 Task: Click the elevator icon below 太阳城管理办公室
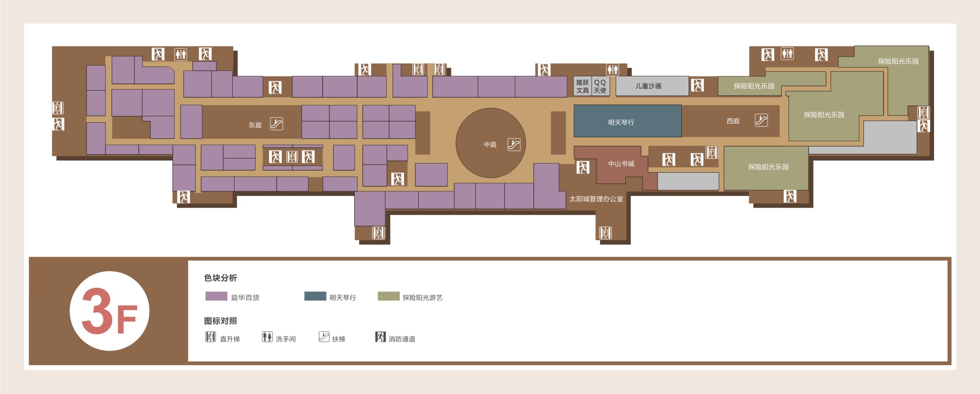605,233
